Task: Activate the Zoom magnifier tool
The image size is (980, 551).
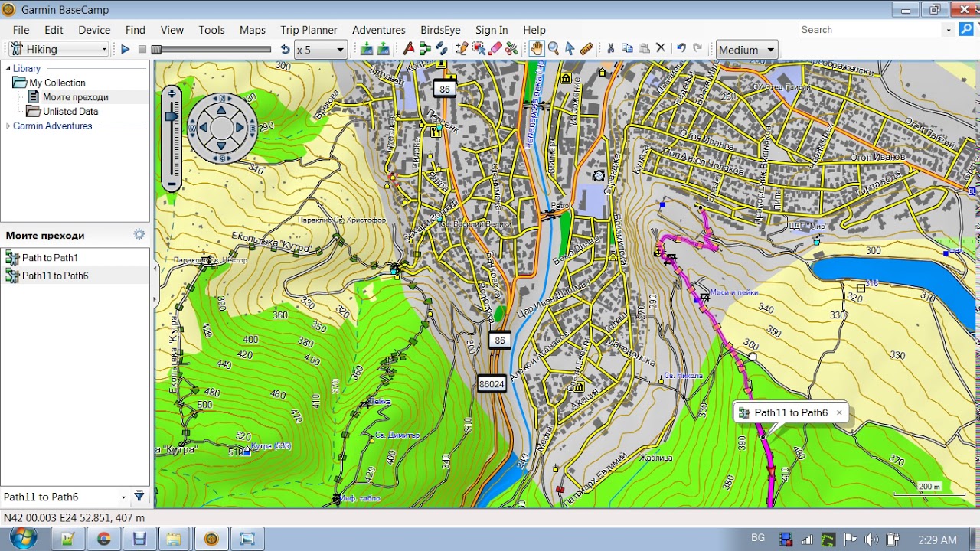Action: 554,49
